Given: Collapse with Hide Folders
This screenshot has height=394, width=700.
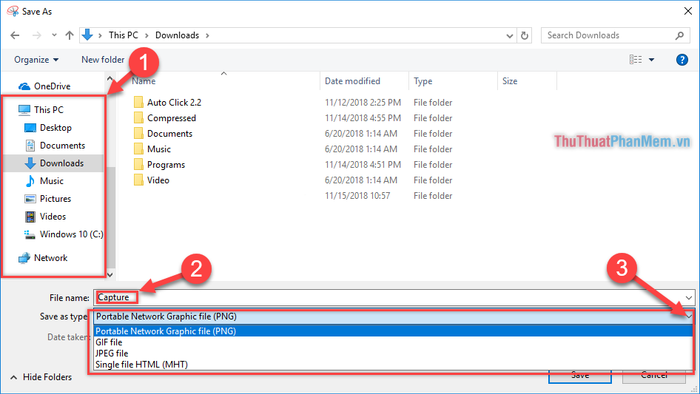Looking at the screenshot, I should (41, 377).
